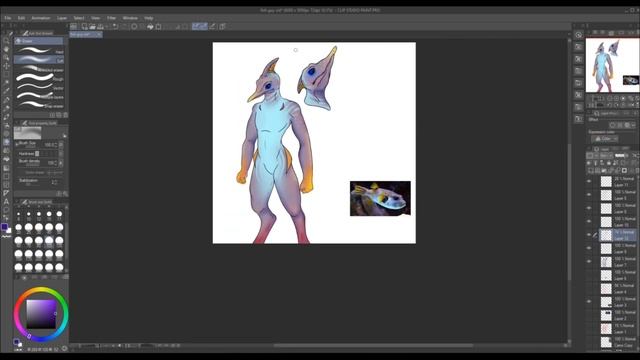The image size is (640, 360).
Task: Select the Gradient tool
Action: click(x=6, y=168)
